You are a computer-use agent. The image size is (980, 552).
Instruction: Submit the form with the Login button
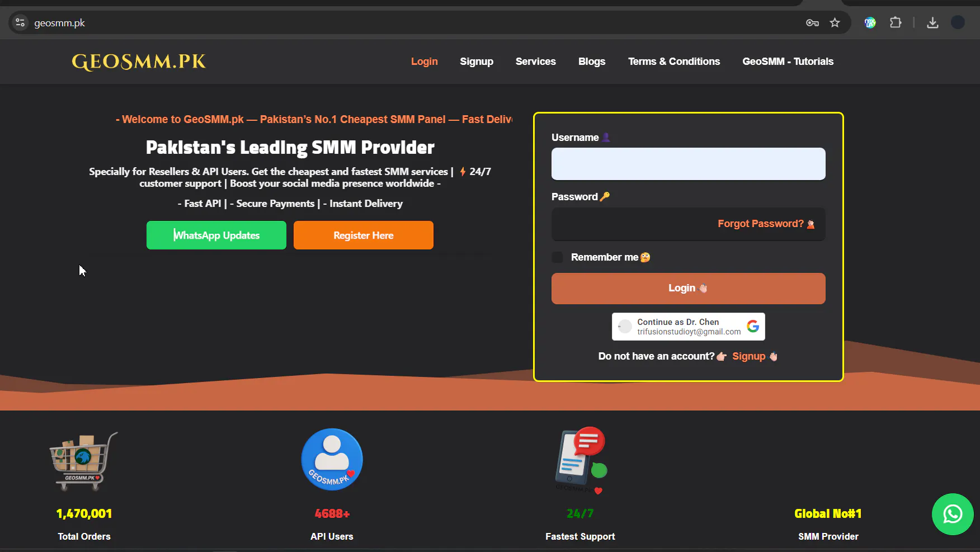pyautogui.click(x=689, y=289)
